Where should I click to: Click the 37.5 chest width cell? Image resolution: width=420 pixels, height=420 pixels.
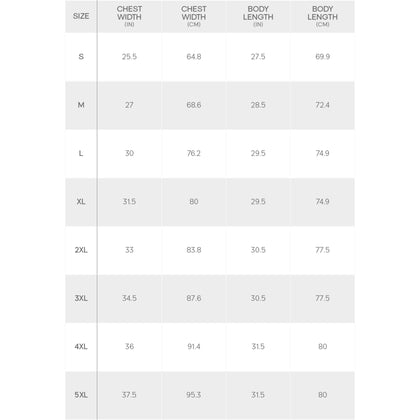click(129, 395)
